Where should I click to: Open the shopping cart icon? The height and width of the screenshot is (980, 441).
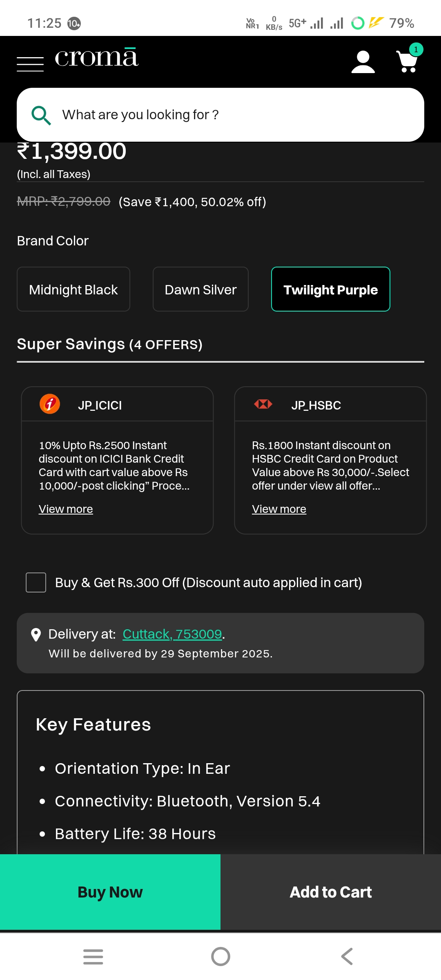coord(408,61)
